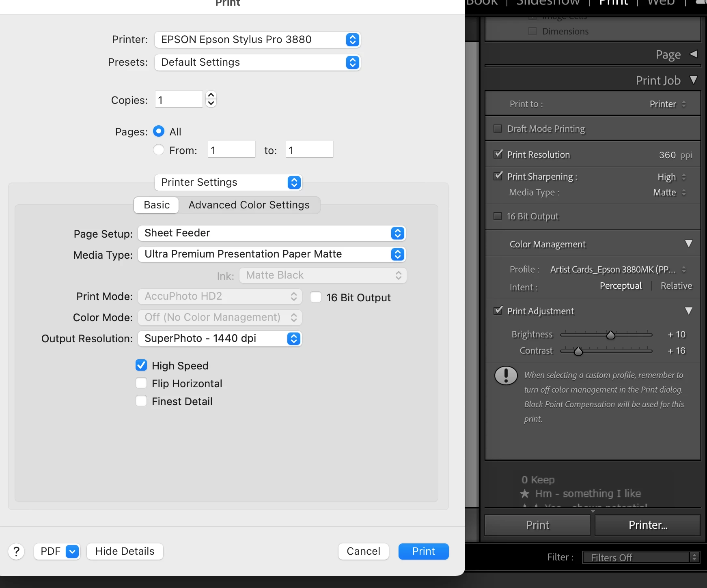The height and width of the screenshot is (588, 707).
Task: Open the Presets dropdown
Action: click(257, 62)
